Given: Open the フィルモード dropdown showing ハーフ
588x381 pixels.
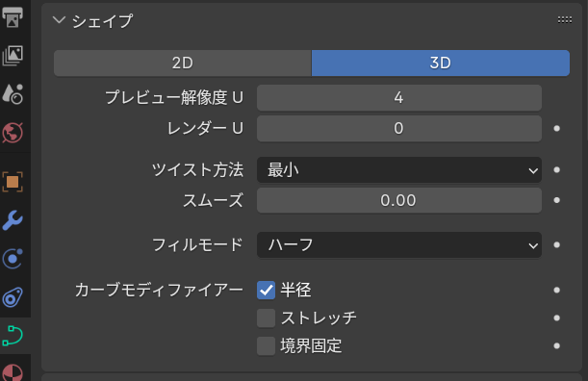Looking at the screenshot, I should (x=399, y=245).
